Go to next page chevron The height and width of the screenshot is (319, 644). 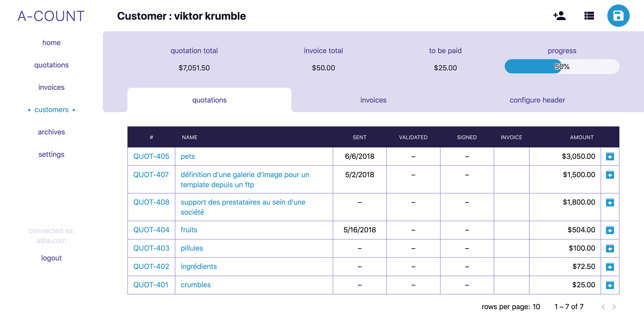point(614,307)
